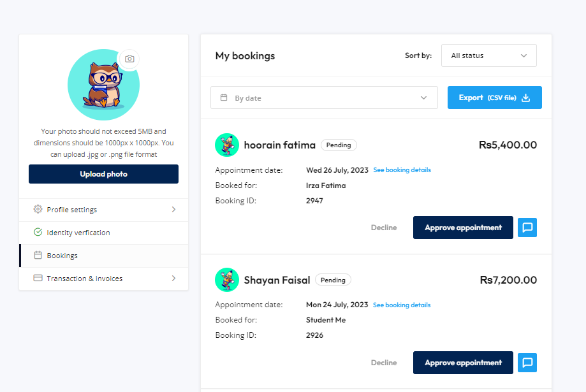Export bookings as CSV file
This screenshot has height=392, width=586.
pos(494,98)
